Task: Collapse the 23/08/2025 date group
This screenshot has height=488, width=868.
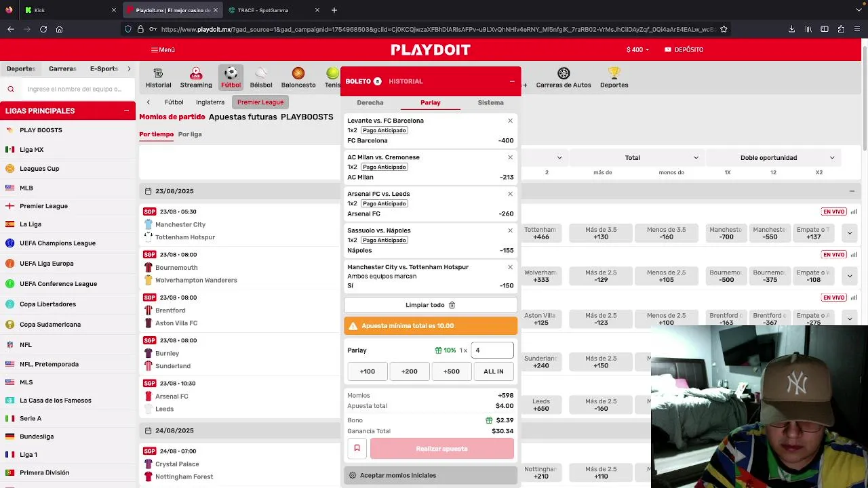Action: click(852, 191)
